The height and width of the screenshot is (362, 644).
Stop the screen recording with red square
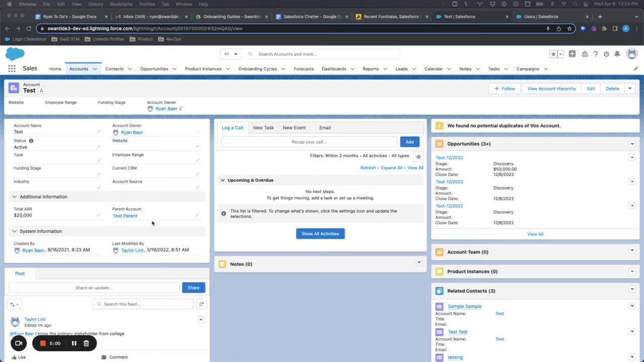(x=43, y=343)
